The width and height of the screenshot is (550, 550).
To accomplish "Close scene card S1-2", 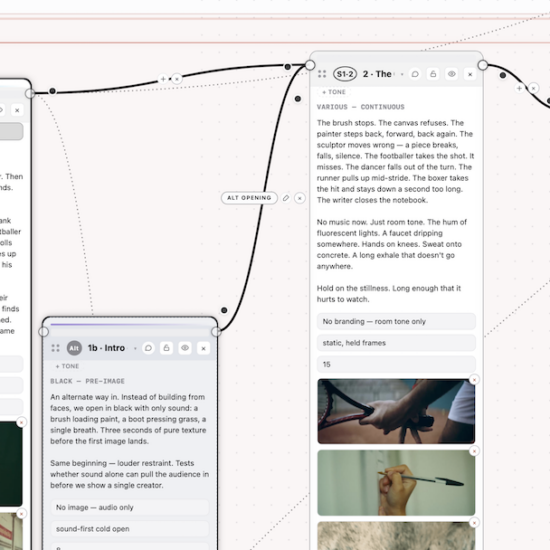I will point(470,74).
